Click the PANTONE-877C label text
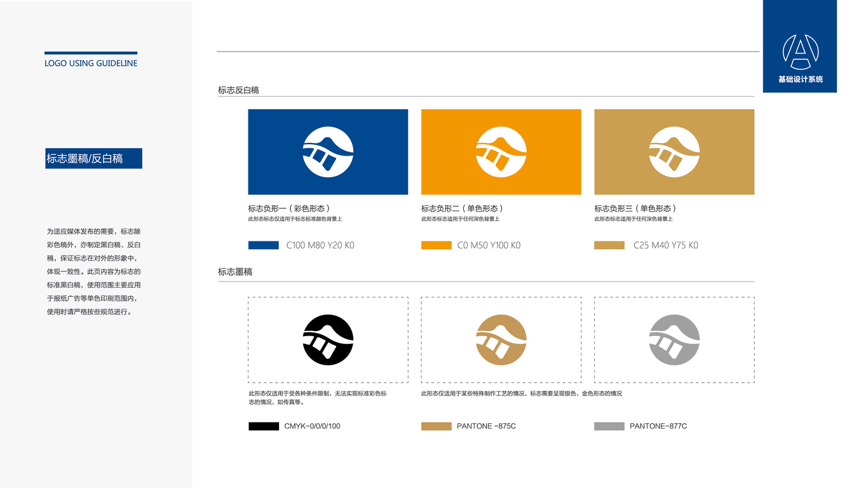 pyautogui.click(x=658, y=426)
